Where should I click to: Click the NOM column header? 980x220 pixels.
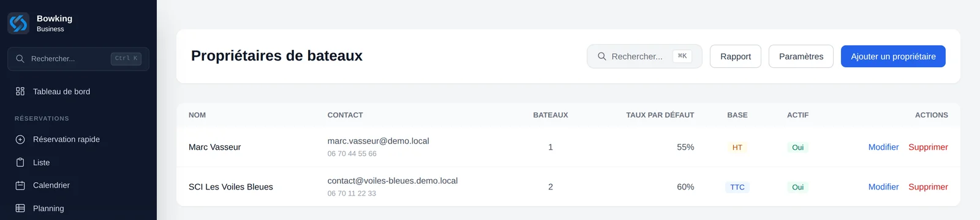point(197,115)
